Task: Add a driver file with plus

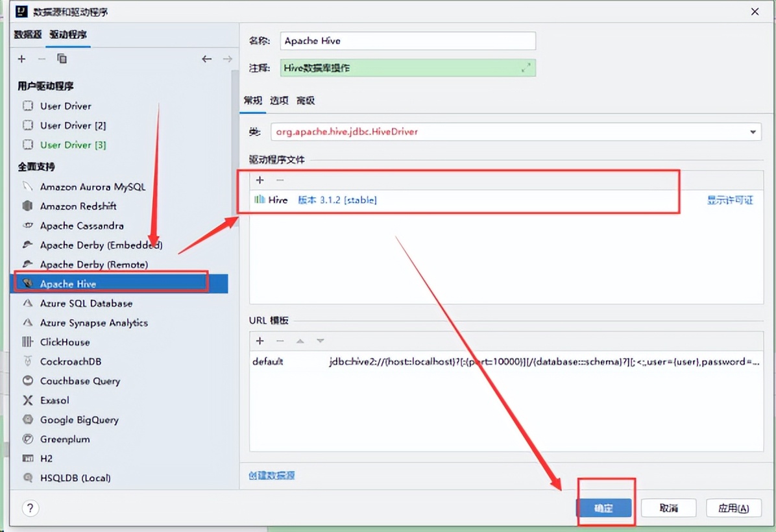Action: click(x=260, y=180)
